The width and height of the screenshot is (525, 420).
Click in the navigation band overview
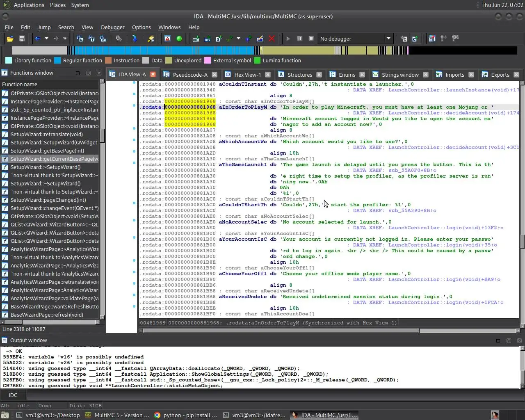(x=264, y=50)
